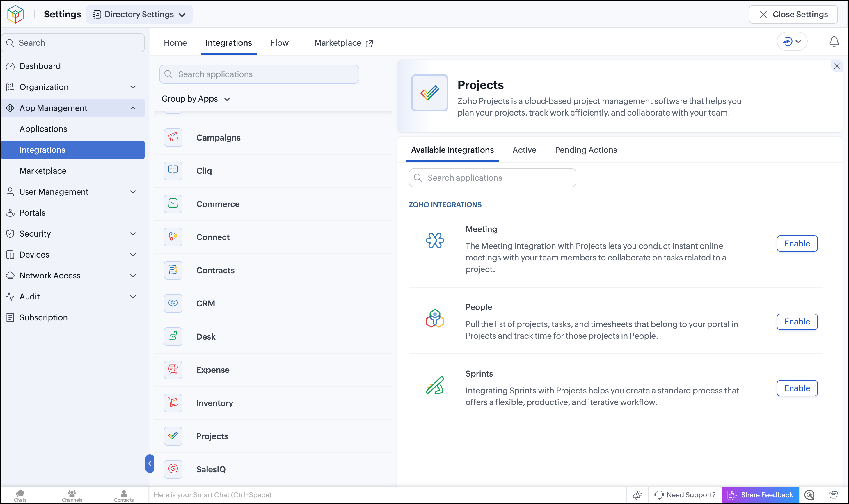
Task: Click Need Support link
Action: (x=685, y=495)
